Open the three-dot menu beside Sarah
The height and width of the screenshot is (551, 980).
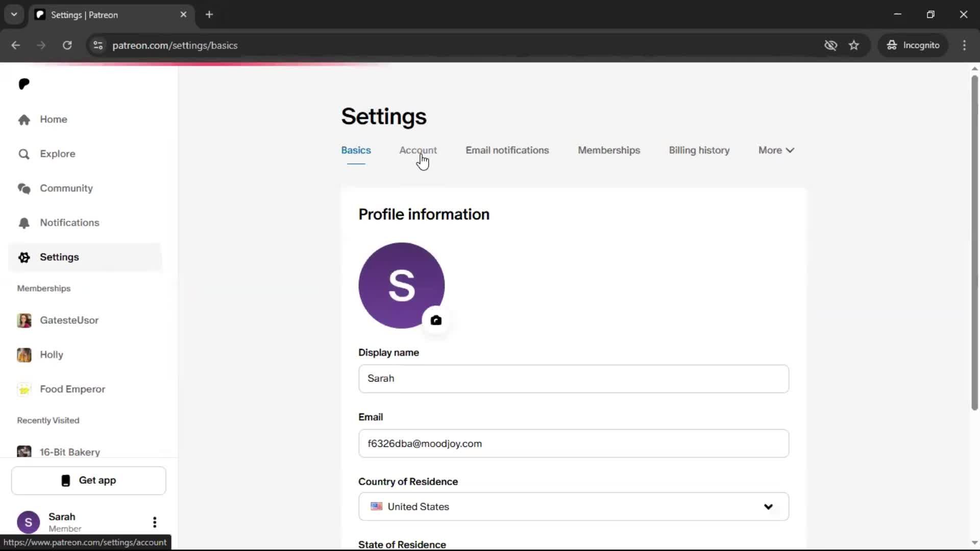tap(155, 522)
